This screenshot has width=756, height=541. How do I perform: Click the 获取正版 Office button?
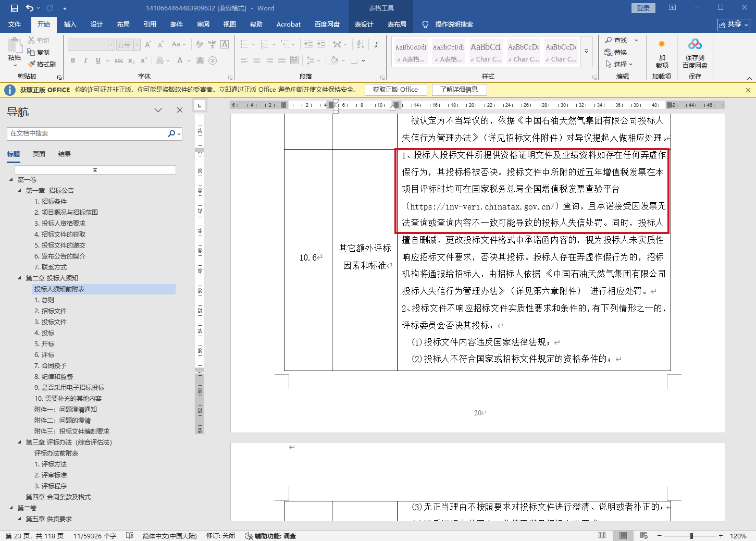(395, 90)
